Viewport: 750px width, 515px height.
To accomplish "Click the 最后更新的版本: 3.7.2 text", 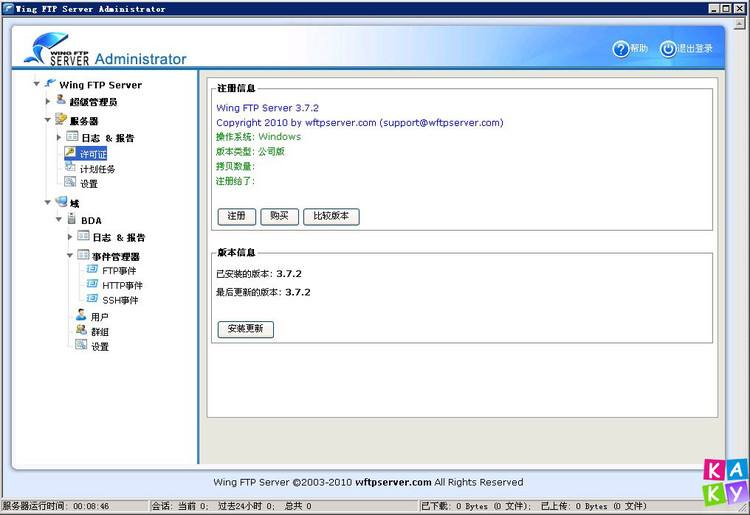I will pos(263,292).
